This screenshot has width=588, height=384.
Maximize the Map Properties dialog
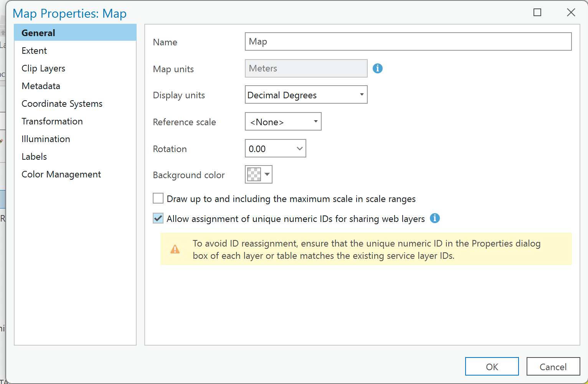click(537, 13)
